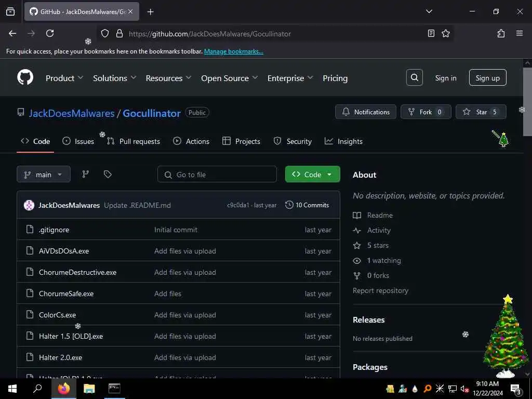Click file icon beside .gitignore
532x399 pixels.
[x=30, y=229]
